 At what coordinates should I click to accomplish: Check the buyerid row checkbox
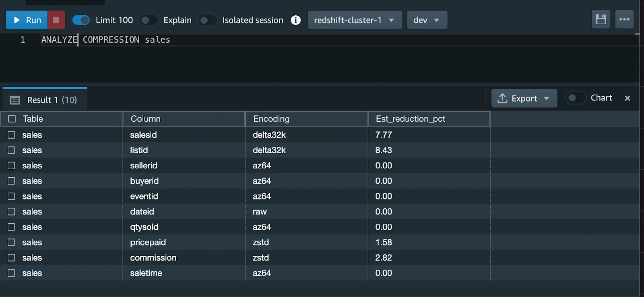[12, 181]
